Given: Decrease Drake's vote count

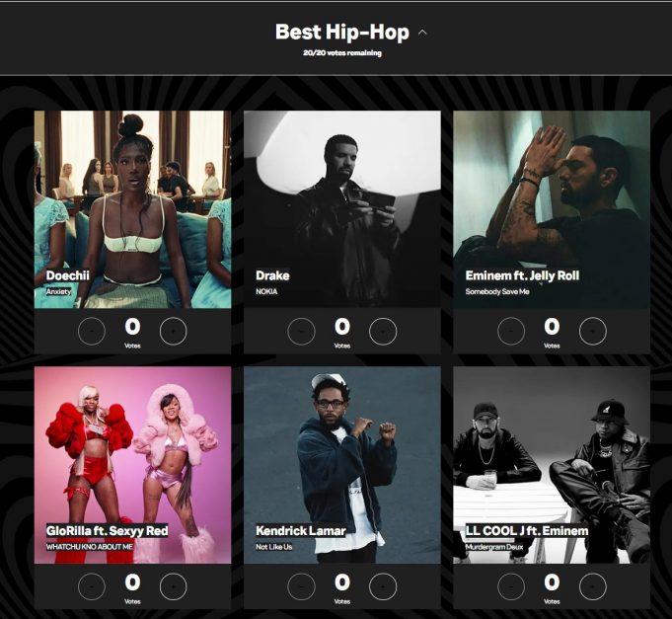Looking at the screenshot, I should pos(301,331).
